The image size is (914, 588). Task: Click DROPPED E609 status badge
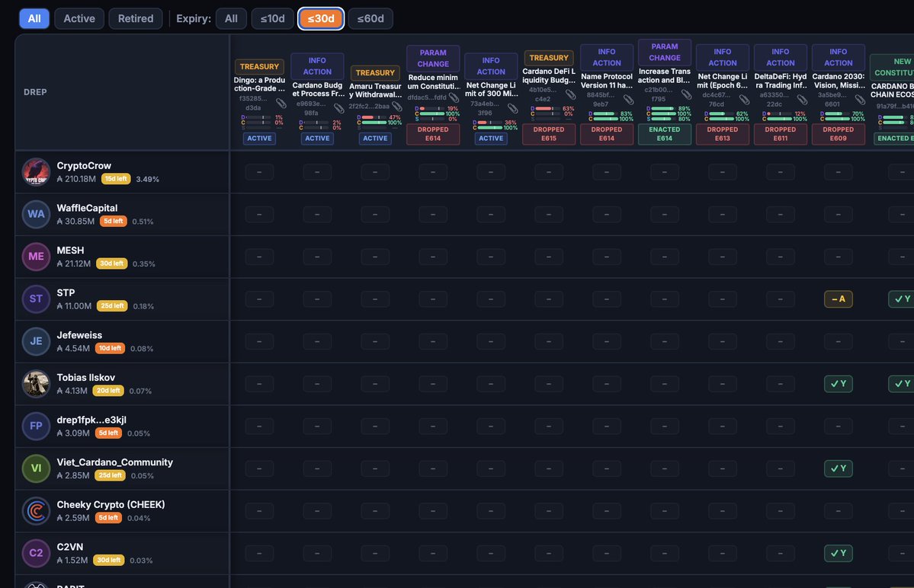(839, 134)
